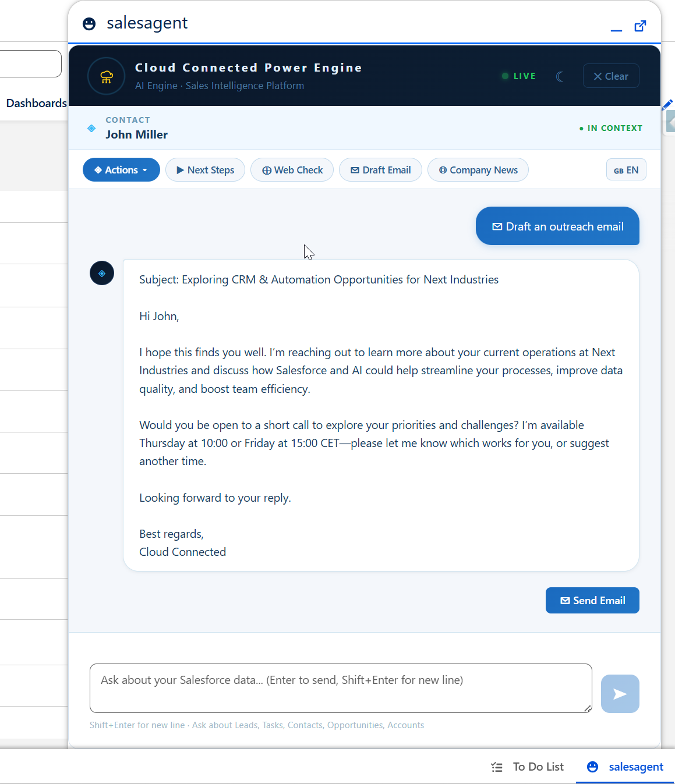Click the envelope icon in Send Email

[565, 601]
